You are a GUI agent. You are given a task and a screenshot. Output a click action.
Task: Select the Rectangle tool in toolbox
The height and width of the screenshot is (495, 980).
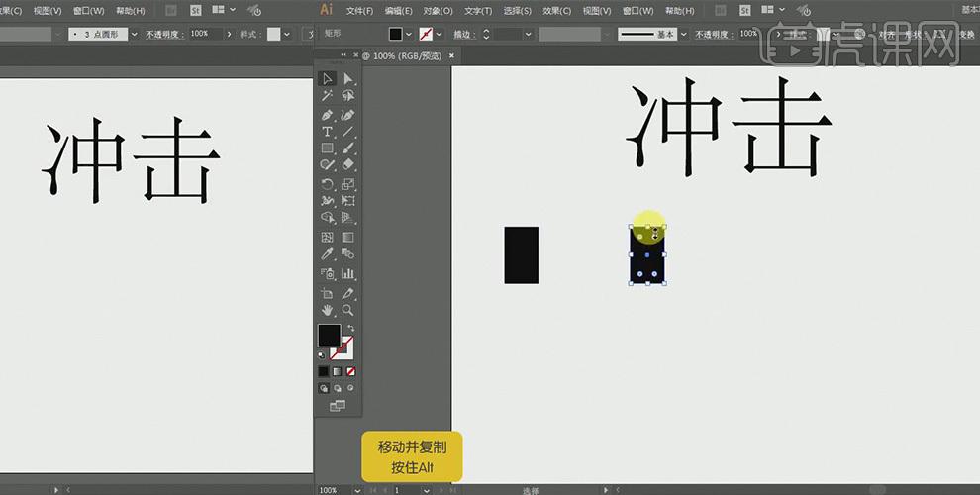tap(327, 148)
